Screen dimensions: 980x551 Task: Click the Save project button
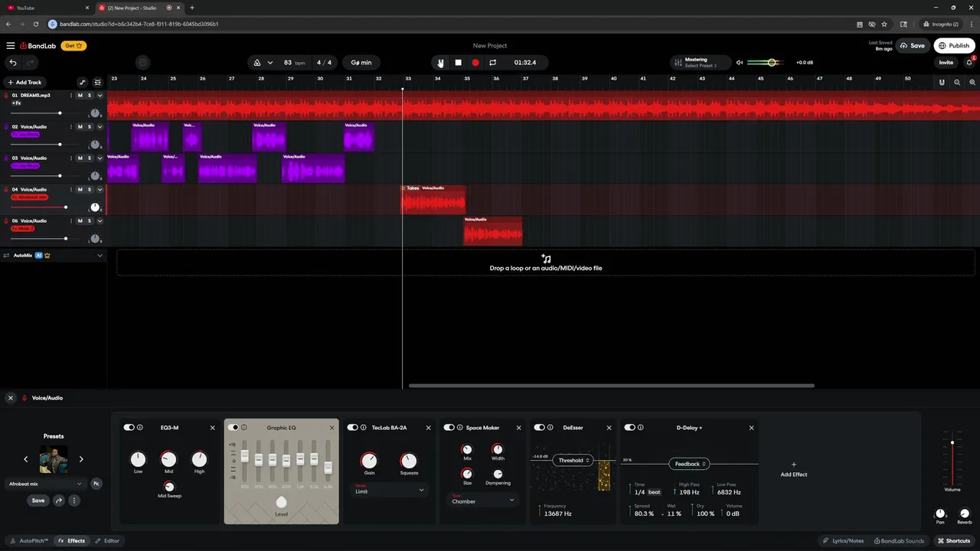(913, 46)
